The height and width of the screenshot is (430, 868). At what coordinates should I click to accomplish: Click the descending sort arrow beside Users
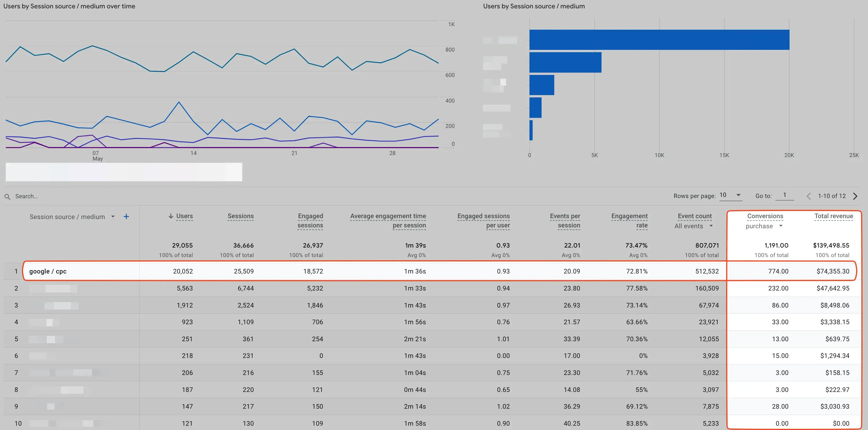click(171, 216)
